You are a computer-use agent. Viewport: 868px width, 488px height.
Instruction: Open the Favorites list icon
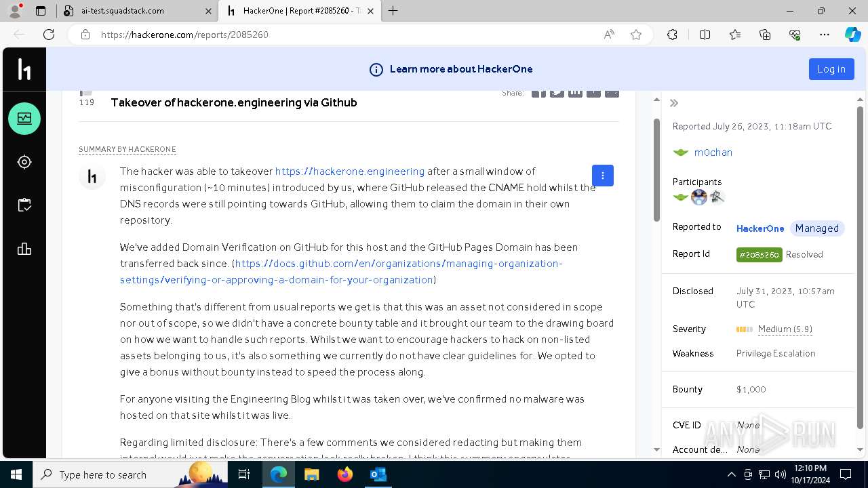[x=735, y=35]
